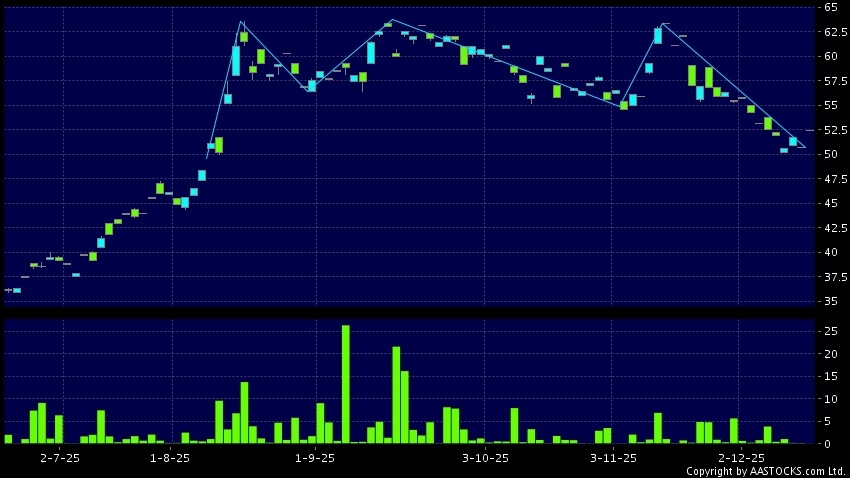The image size is (850, 478).
Task: Click the 50 price axis label
Action: tap(831, 154)
